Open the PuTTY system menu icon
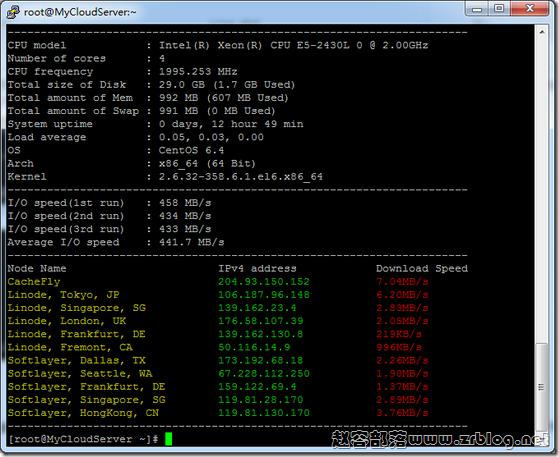The width and height of the screenshot is (559, 457). (13, 12)
